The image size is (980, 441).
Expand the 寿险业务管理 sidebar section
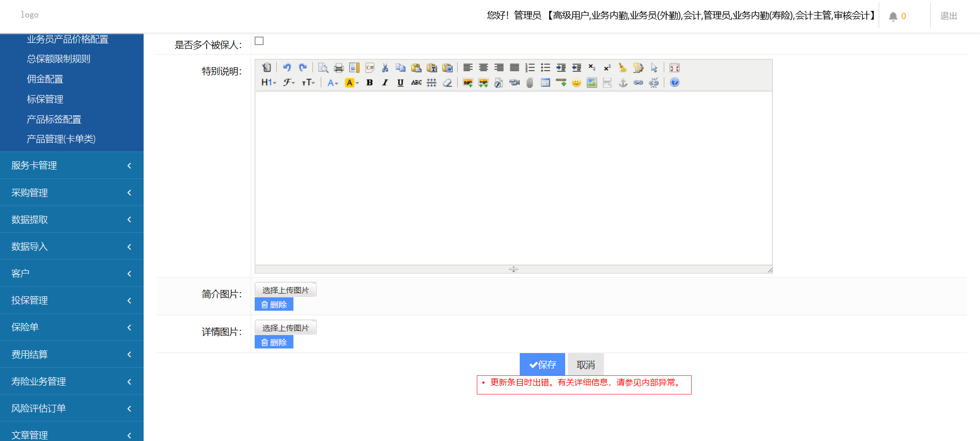[72, 382]
